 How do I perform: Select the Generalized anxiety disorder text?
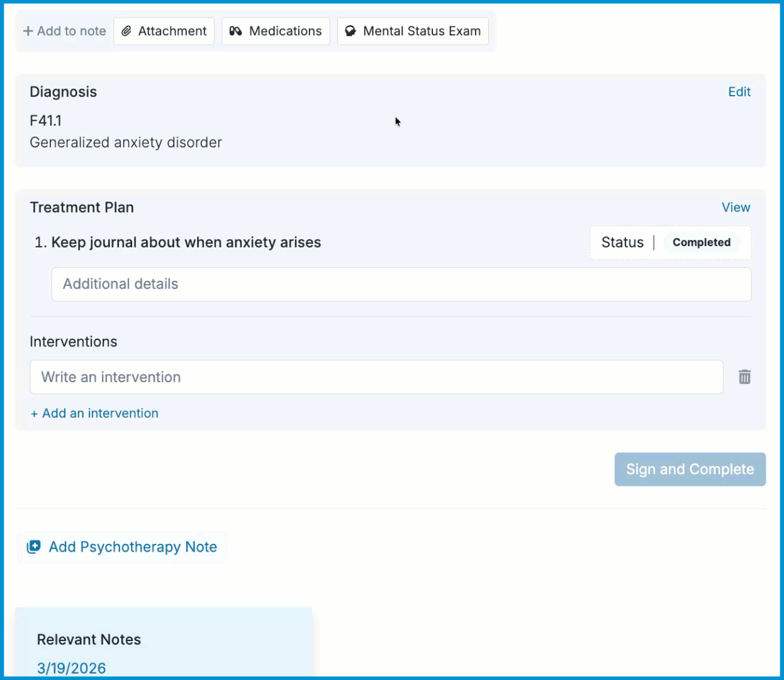(x=126, y=143)
